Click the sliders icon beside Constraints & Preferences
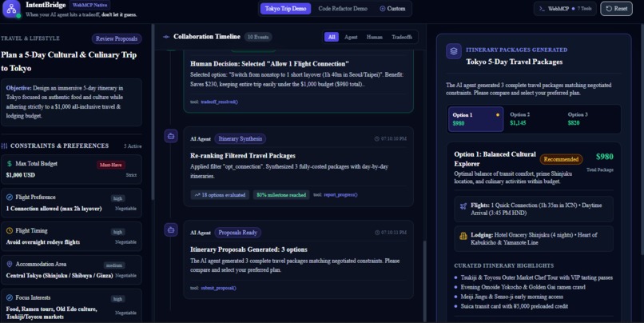Viewport: 644px width, 323px height. coord(5,146)
